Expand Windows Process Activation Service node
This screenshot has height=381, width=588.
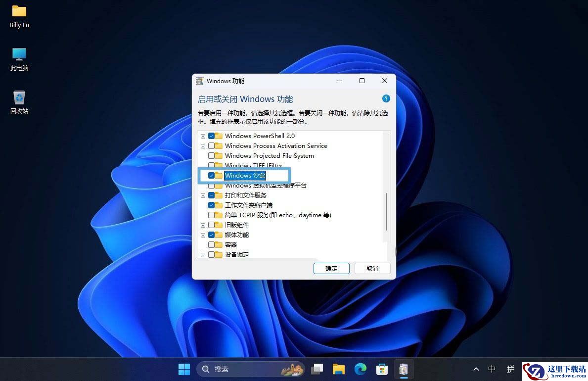click(x=203, y=146)
